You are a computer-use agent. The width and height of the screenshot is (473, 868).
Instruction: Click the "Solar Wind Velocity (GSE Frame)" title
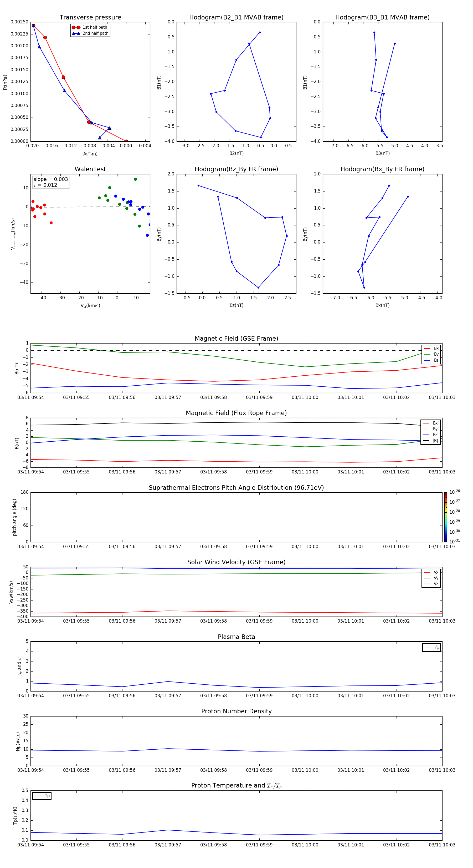[x=236, y=562]
